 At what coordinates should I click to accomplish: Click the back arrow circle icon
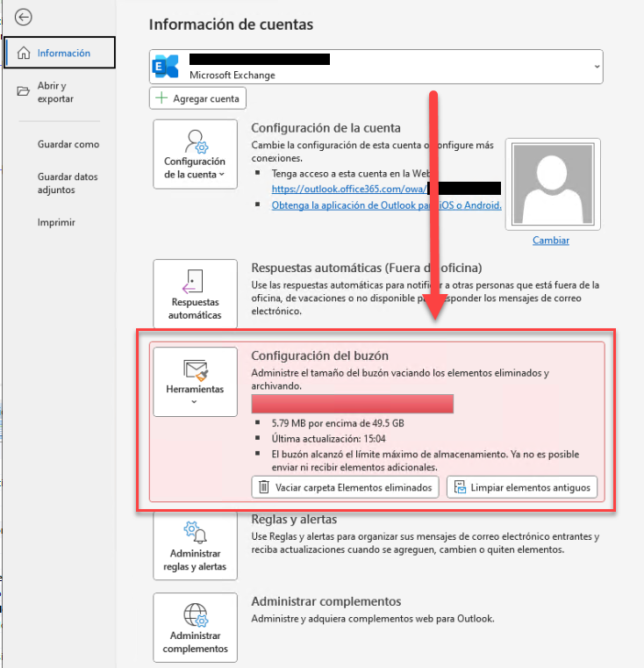[x=25, y=17]
